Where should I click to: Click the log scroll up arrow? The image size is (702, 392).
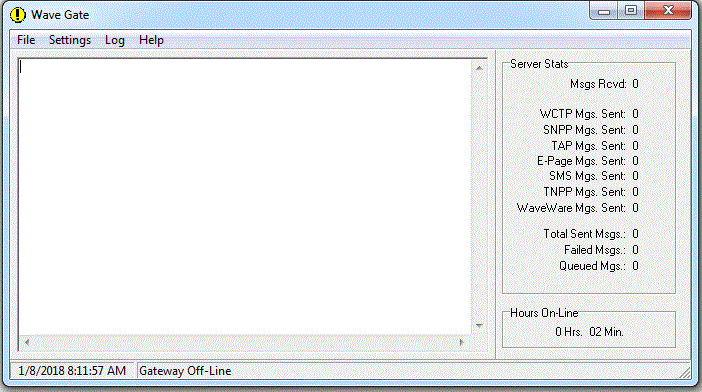pos(479,68)
